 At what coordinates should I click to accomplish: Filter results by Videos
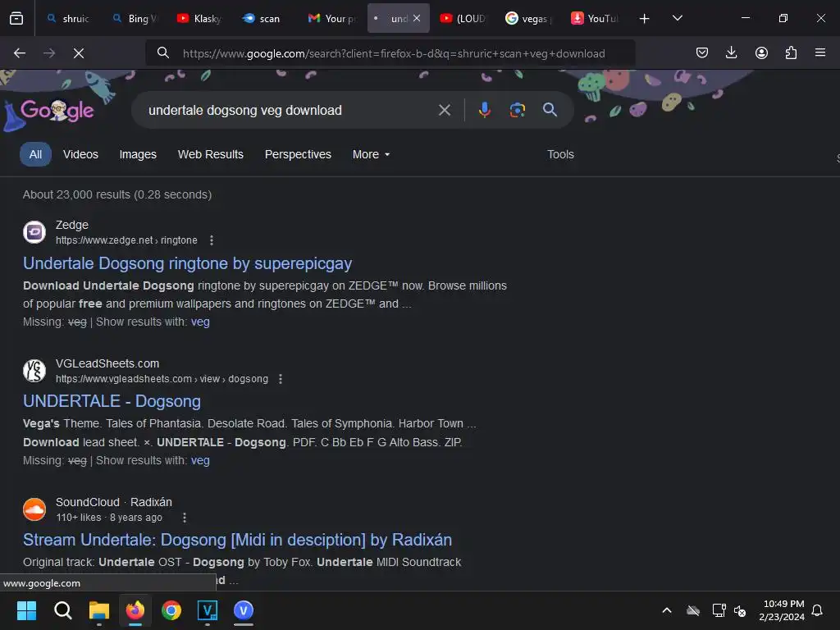pos(80,154)
